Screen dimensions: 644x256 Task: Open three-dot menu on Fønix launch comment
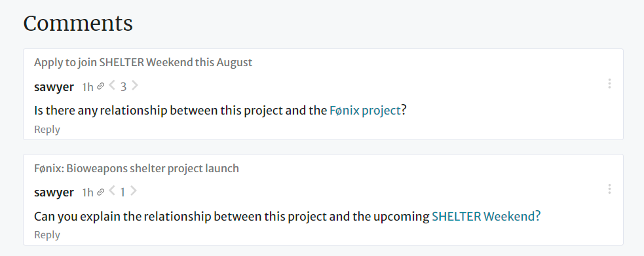click(609, 189)
